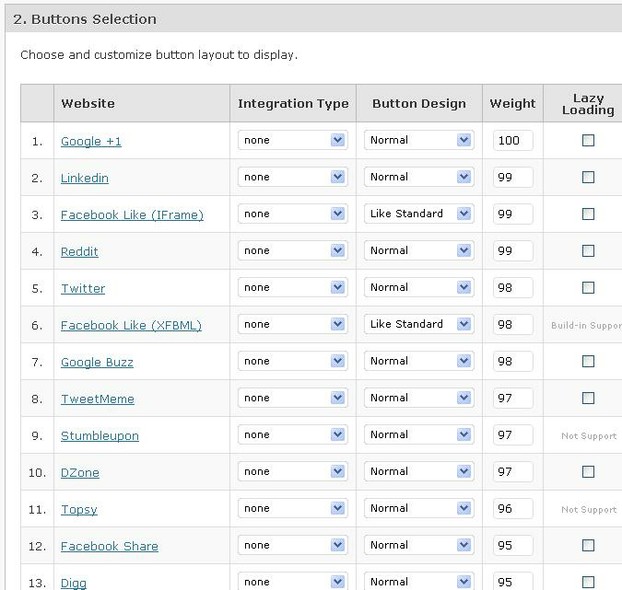622x590 pixels.
Task: Enable lazy loading for Linkedin
Action: [x=588, y=177]
